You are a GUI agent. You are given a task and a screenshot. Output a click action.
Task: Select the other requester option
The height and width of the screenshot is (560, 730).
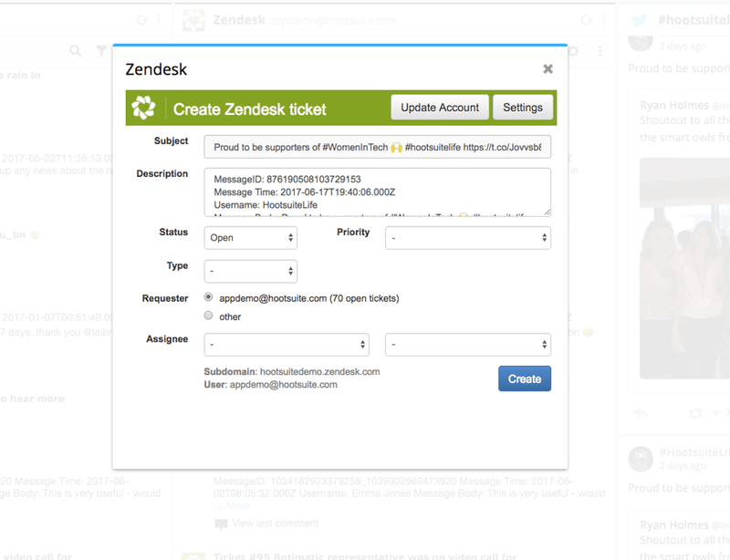209,316
